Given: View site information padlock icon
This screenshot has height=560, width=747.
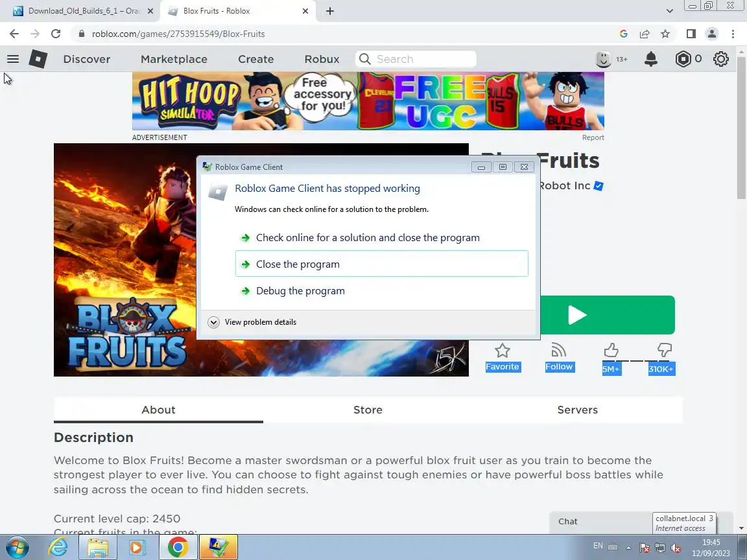Looking at the screenshot, I should [x=82, y=34].
